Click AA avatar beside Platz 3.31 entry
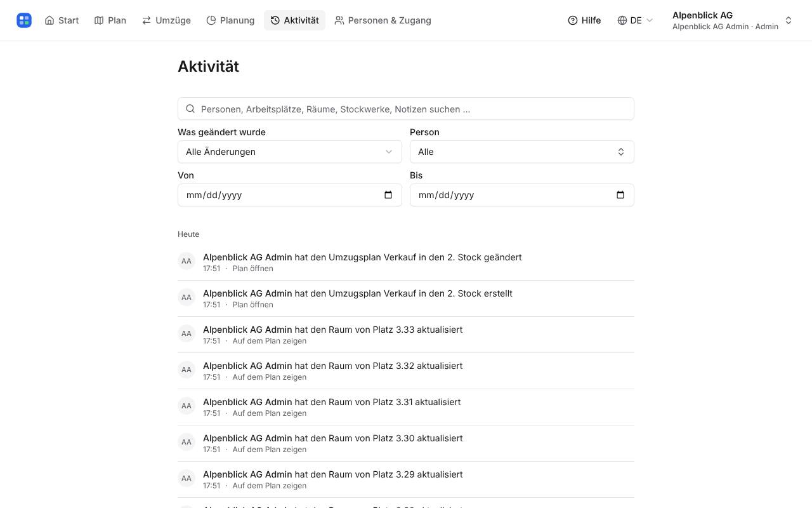This screenshot has width=812, height=508. (x=187, y=406)
